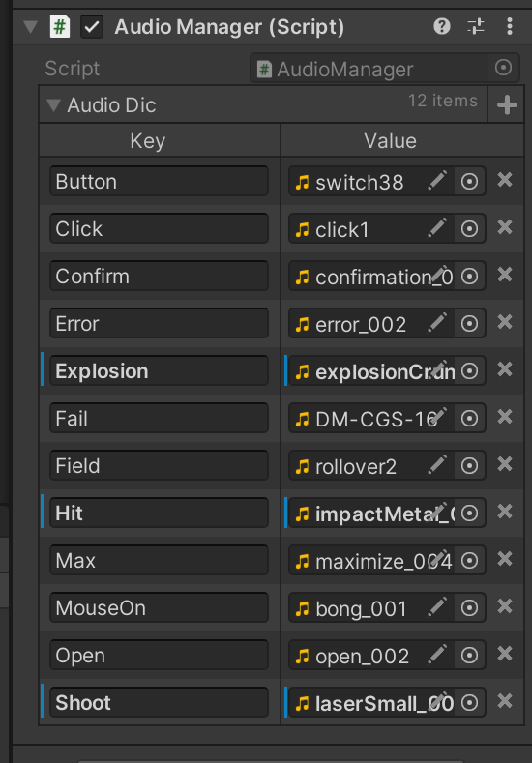Open the object picker for bong_001
The width and height of the screenshot is (532, 763).
click(470, 608)
